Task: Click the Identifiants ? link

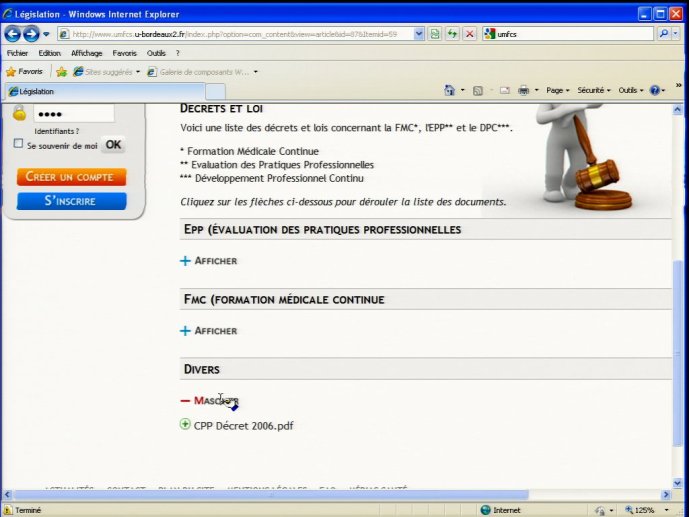Action: [x=57, y=131]
